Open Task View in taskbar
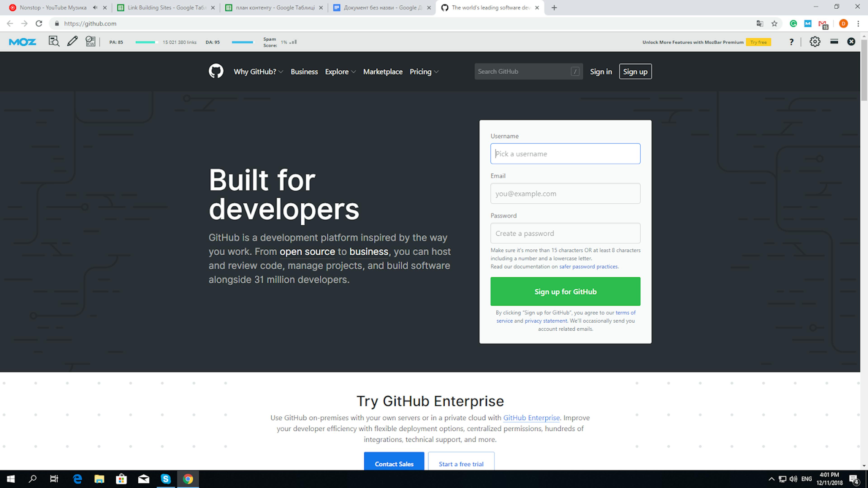Image resolution: width=868 pixels, height=488 pixels. pyautogui.click(x=54, y=479)
